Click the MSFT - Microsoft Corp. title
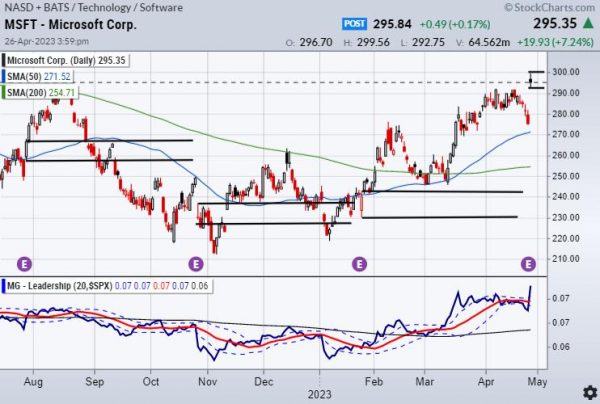The width and height of the screenshot is (600, 404). coord(70,24)
